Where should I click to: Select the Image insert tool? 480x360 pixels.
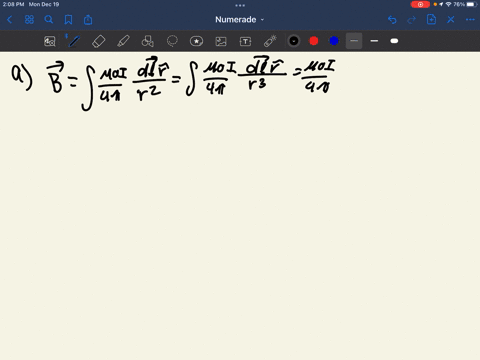click(x=221, y=41)
